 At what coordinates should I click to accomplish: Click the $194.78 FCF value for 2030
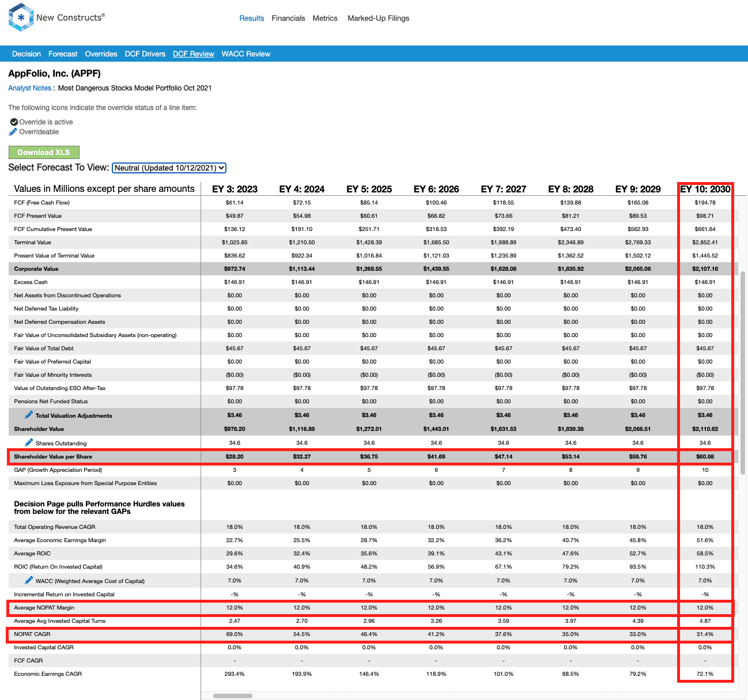pos(705,203)
